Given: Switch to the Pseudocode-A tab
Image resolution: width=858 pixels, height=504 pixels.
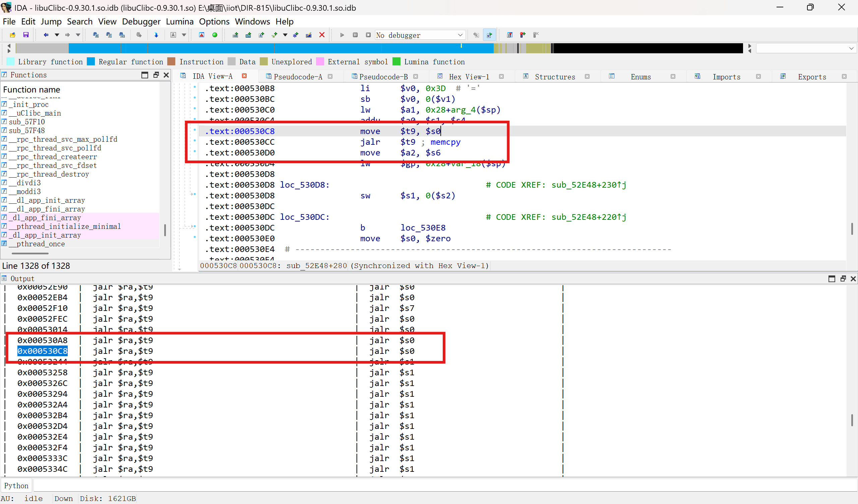Looking at the screenshot, I should tap(298, 77).
